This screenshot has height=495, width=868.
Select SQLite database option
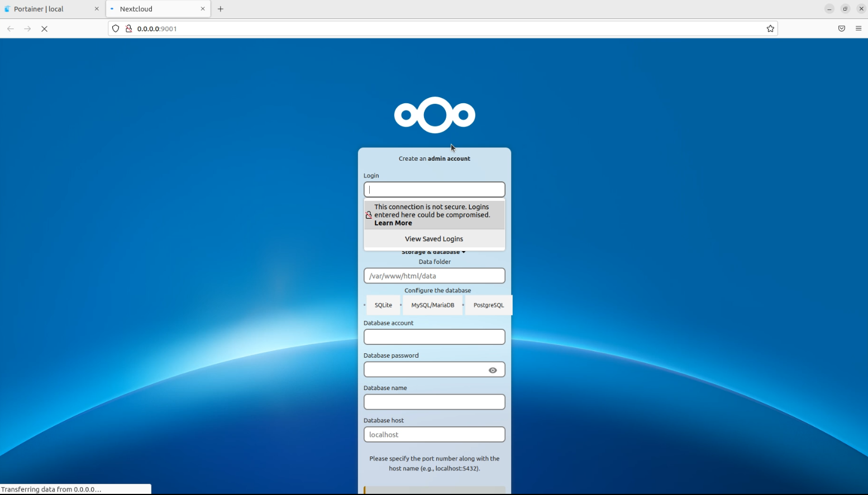(x=383, y=305)
